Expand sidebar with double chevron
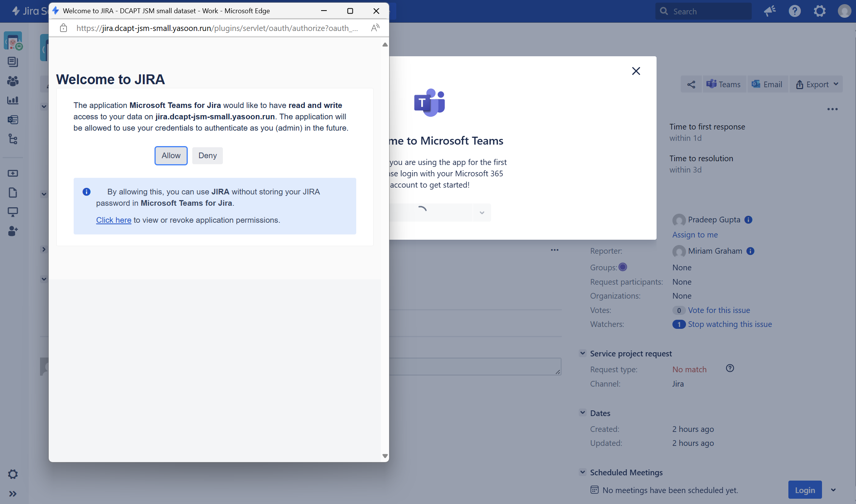Screen dimensions: 856x504 pos(13,494)
